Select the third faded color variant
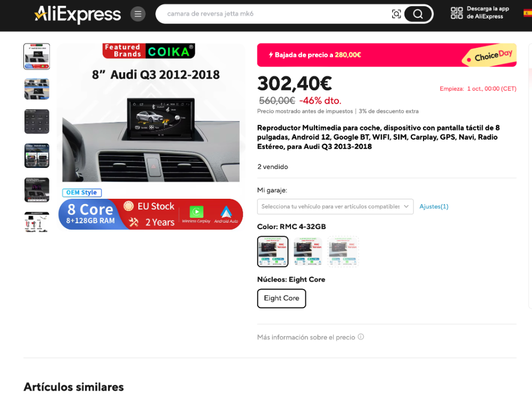The width and height of the screenshot is (532, 397). 343,251
